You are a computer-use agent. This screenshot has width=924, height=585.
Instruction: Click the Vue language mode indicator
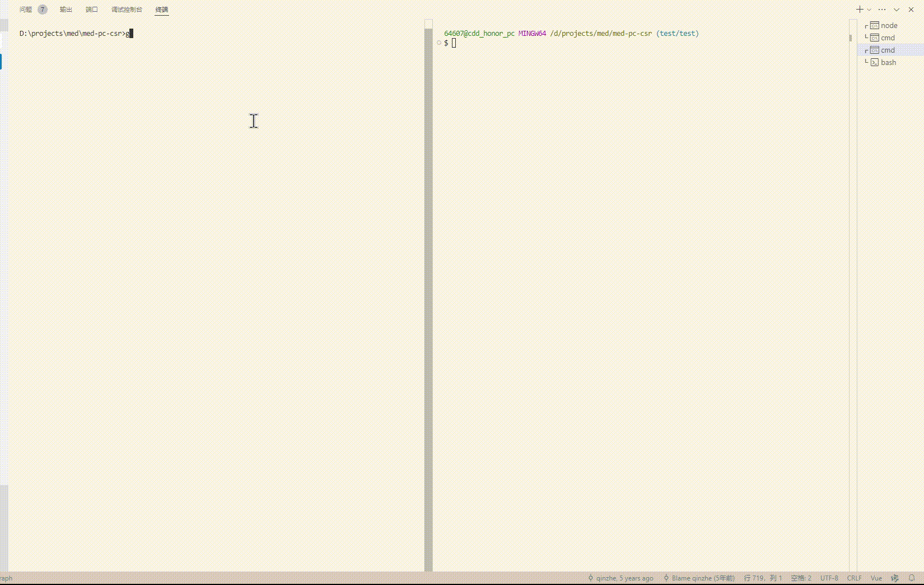coord(876,578)
